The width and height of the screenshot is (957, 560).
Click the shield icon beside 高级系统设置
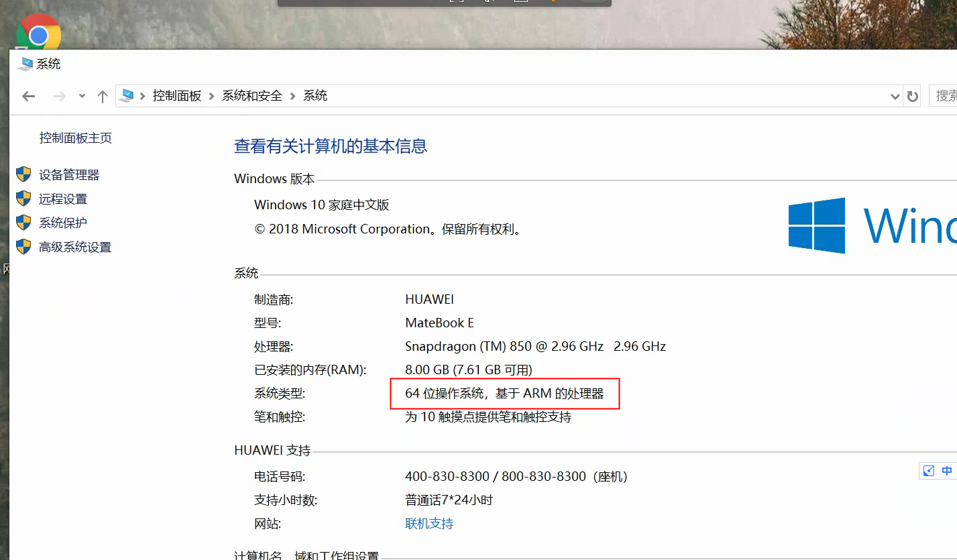(x=23, y=247)
